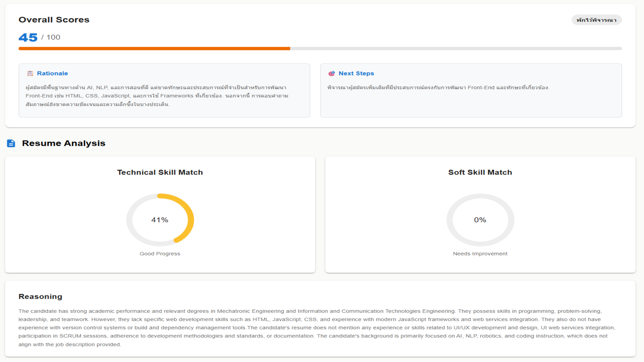
Task: Click the Technical Skill Match title
Action: pyautogui.click(x=160, y=172)
